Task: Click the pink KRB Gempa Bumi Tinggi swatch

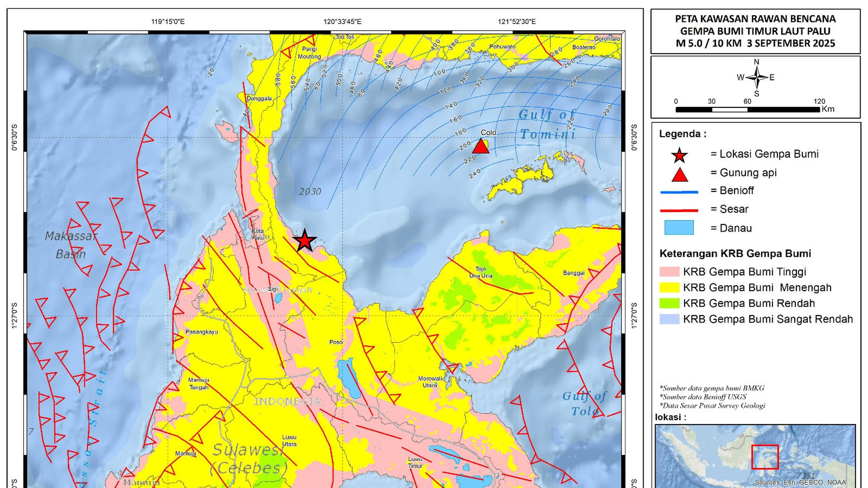Action: [x=669, y=272]
